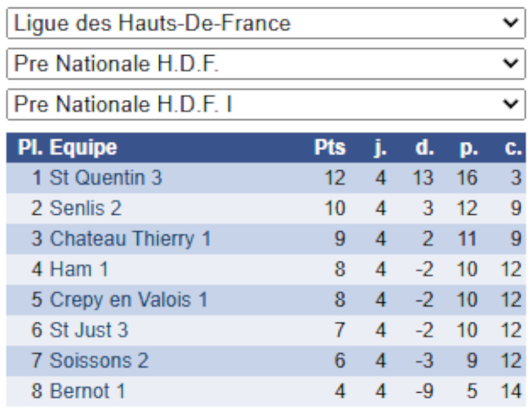Click Bernot 1's goal difference -9
Viewport: 532px width, 413px height.
(424, 392)
